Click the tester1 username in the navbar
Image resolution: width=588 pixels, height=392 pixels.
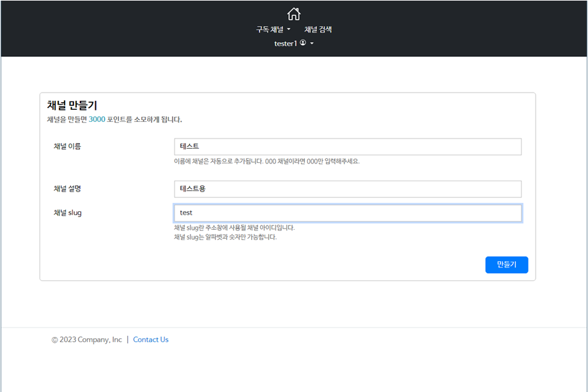[286, 43]
